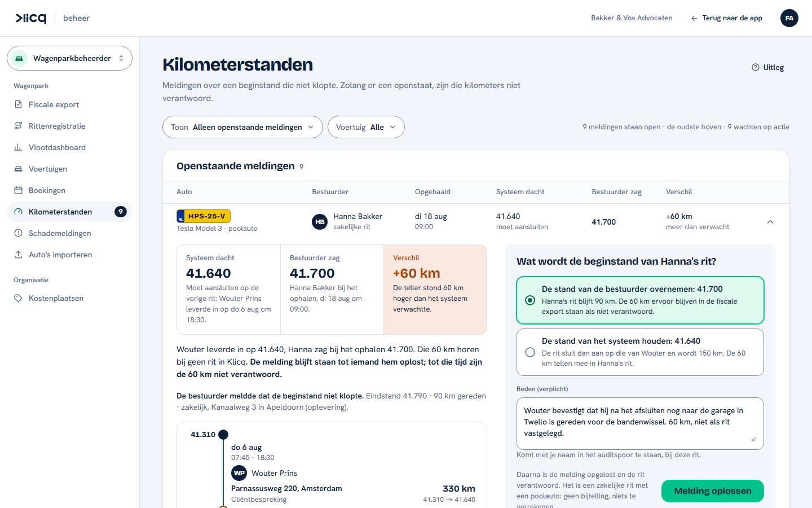Open the Voertuig Alle filter dropdown
This screenshot has width=812, height=508.
pos(366,127)
